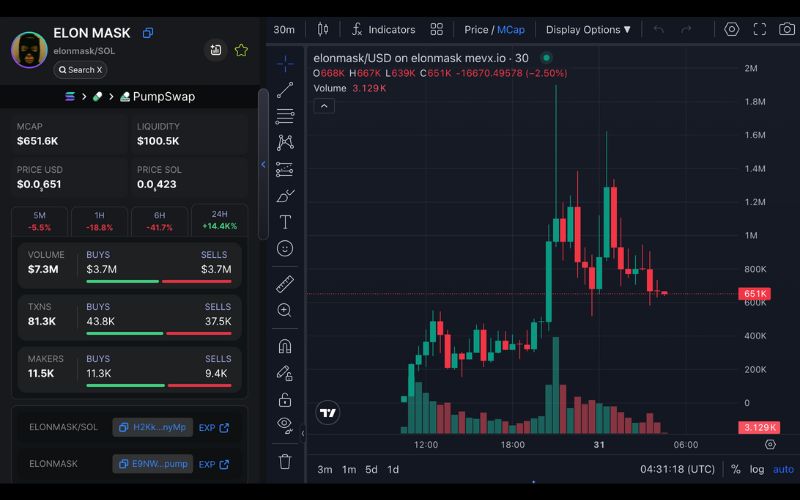Select the 24H change tab
This screenshot has height=500, width=800.
(x=219, y=220)
